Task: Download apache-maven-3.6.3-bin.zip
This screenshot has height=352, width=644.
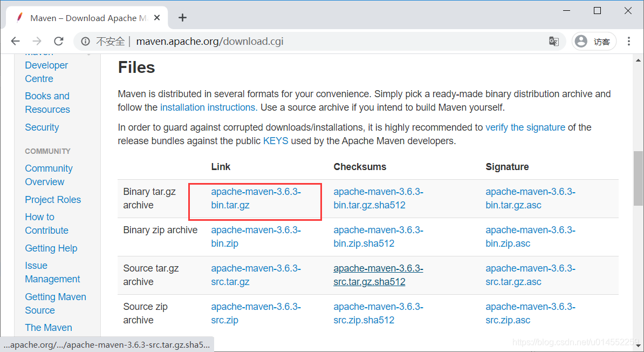Action: click(256, 237)
